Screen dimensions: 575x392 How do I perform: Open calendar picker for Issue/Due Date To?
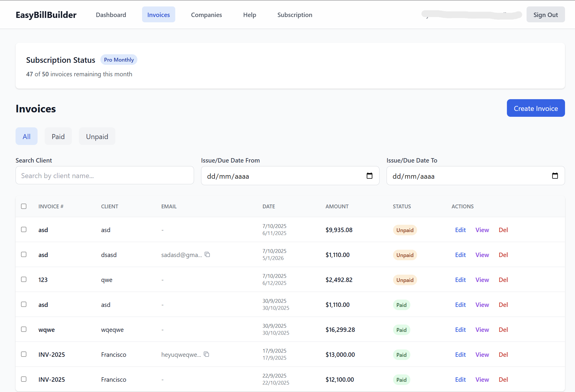(555, 176)
